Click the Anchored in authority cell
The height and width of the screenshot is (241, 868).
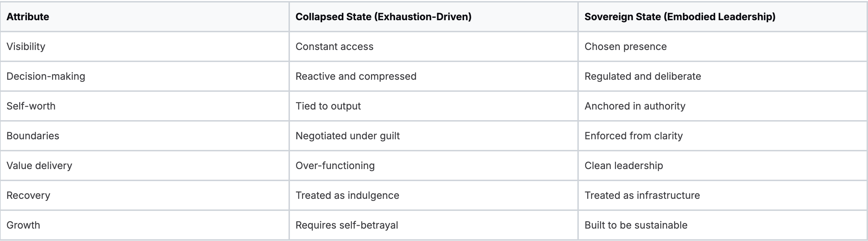(635, 106)
